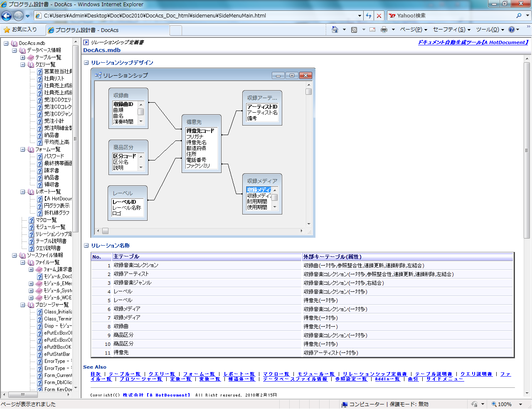Open the RSS feeds icon
Image resolution: width=532 pixels, height=409 pixels.
coord(354,30)
